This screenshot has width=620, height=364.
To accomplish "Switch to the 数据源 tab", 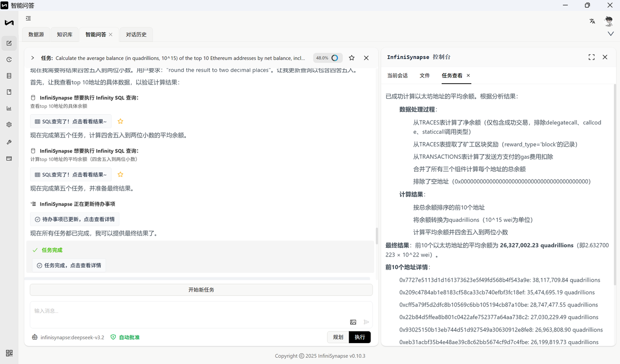I will [36, 35].
